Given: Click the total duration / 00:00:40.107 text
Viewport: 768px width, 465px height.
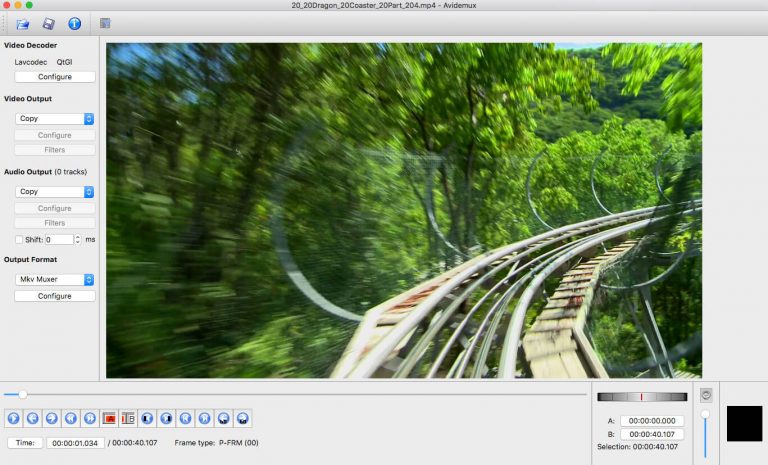Looking at the screenshot, I should click(x=133, y=443).
